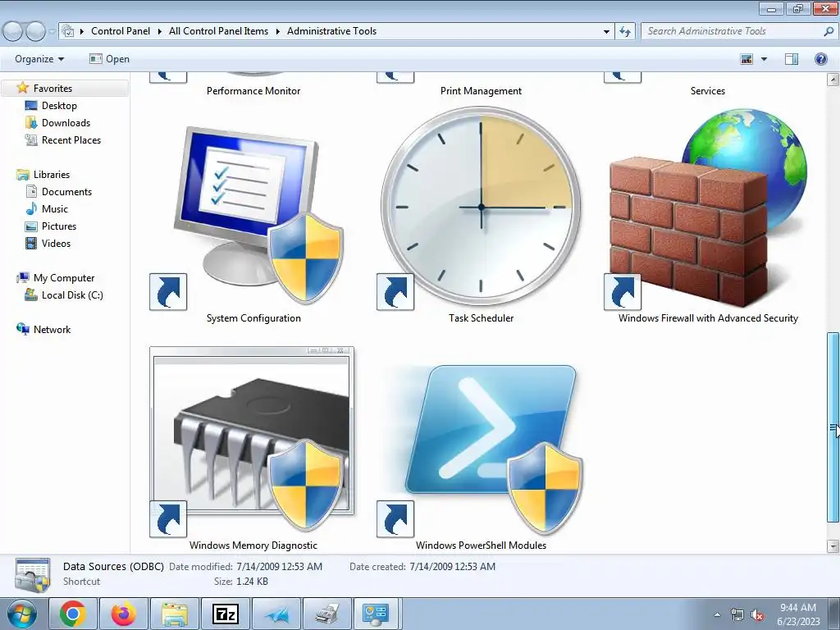Viewport: 840px width, 630px height.
Task: Open the Windows Start button
Action: tap(21, 614)
